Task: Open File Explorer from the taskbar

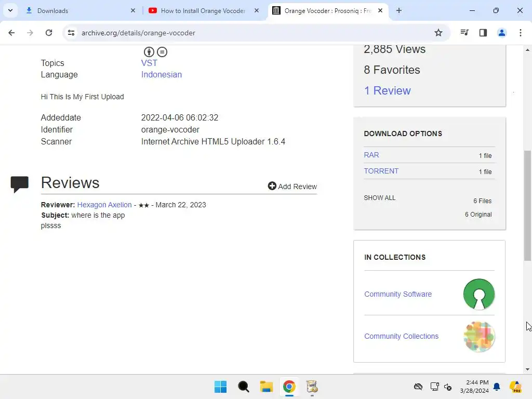Action: pos(267,387)
